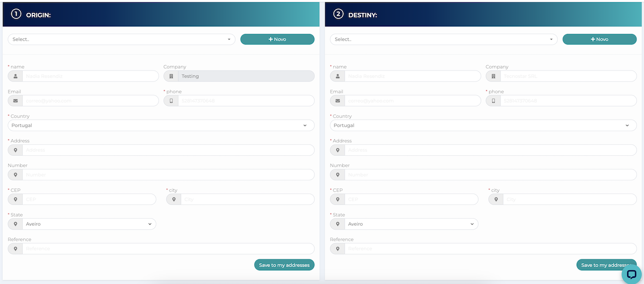644x284 pixels.
Task: Click the chat support bubble icon
Action: coord(631,275)
